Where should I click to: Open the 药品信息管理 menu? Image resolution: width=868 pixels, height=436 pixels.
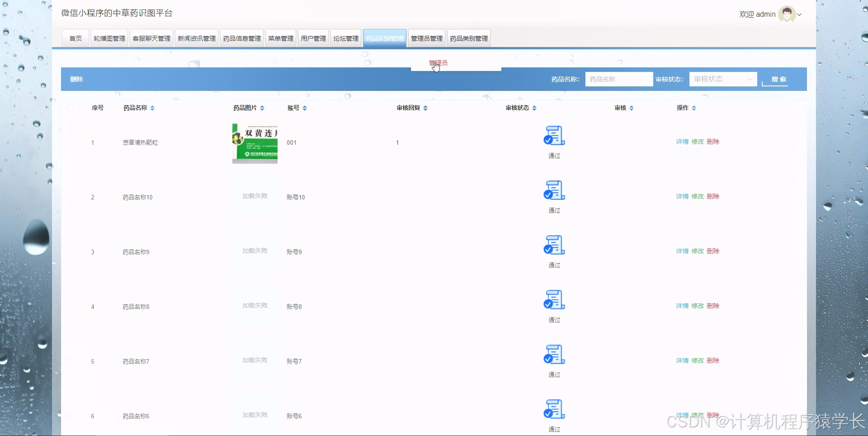pyautogui.click(x=242, y=38)
